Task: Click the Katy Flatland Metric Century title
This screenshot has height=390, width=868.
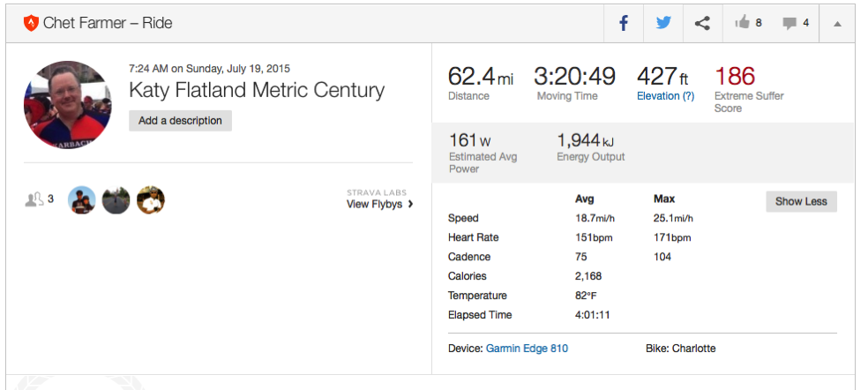Action: point(257,90)
